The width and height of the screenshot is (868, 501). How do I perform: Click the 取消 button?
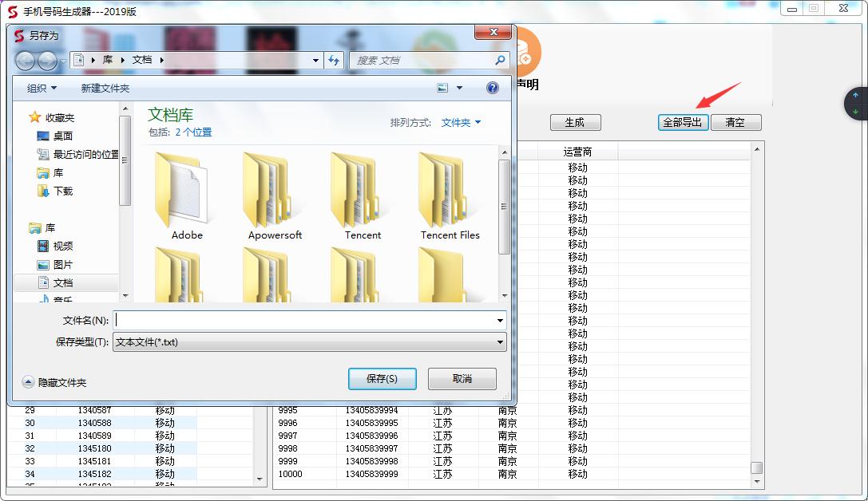tap(462, 379)
